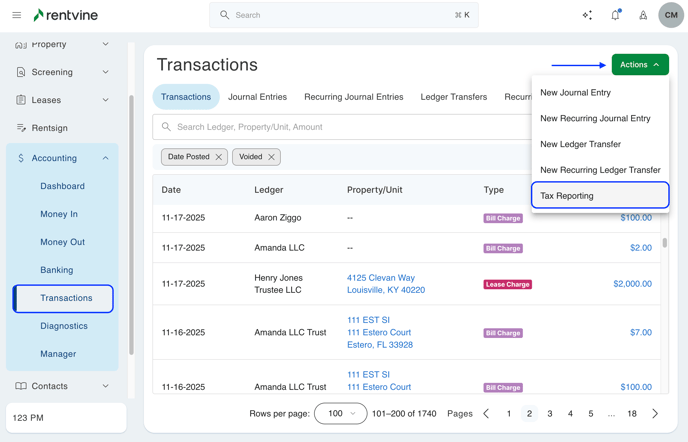Click the ledger search input field

click(340, 127)
